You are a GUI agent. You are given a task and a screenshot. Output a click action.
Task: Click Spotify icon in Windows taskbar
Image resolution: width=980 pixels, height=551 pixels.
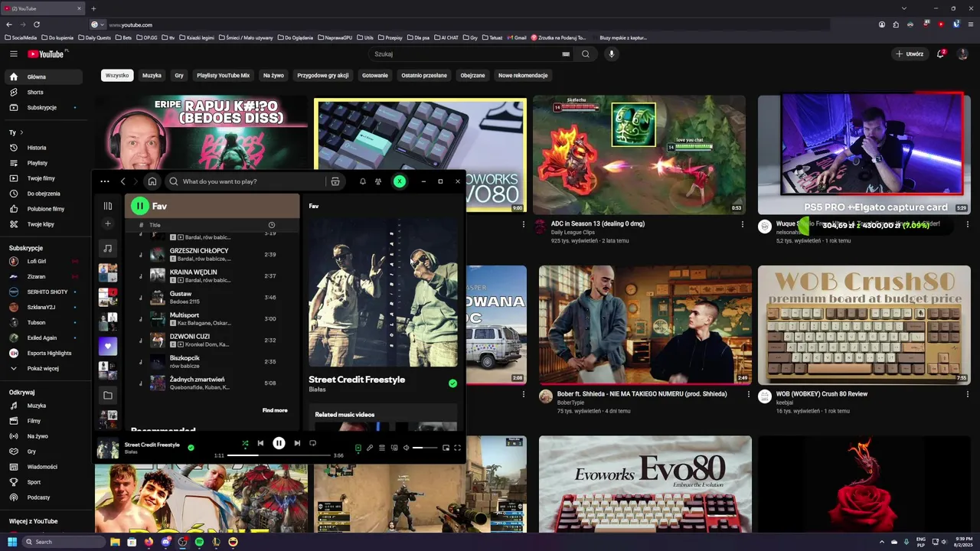(199, 542)
